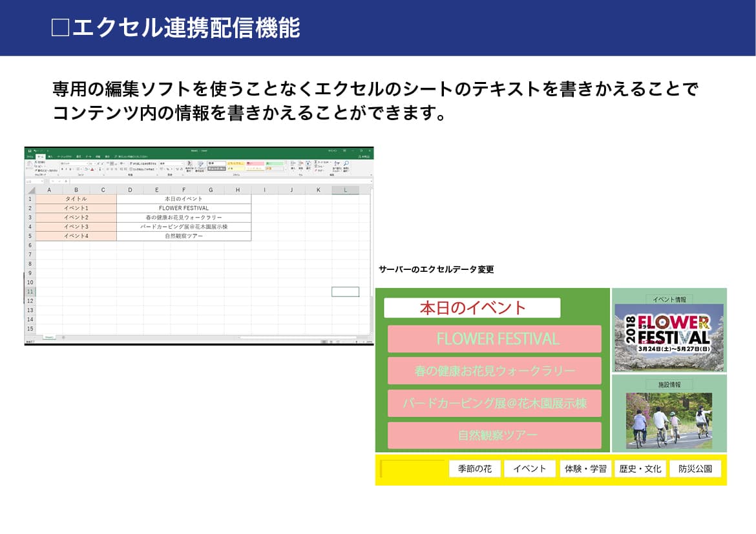Click the Font Color red A icon

click(x=92, y=169)
